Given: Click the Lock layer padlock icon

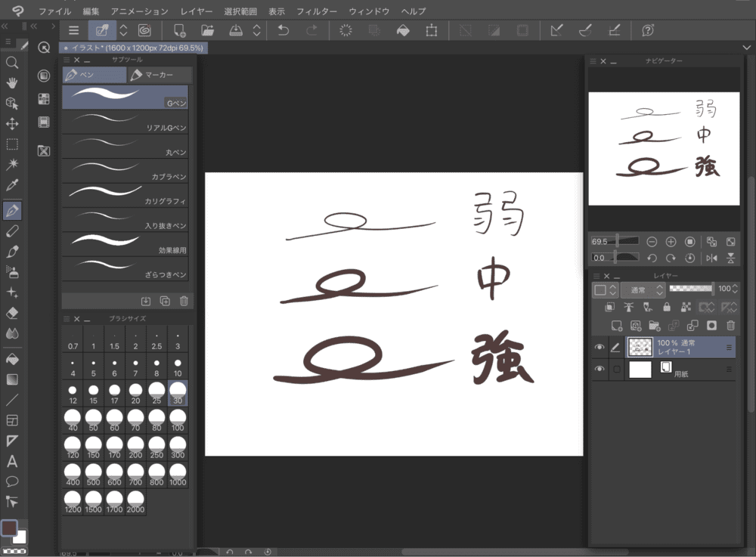Looking at the screenshot, I should pyautogui.click(x=667, y=307).
